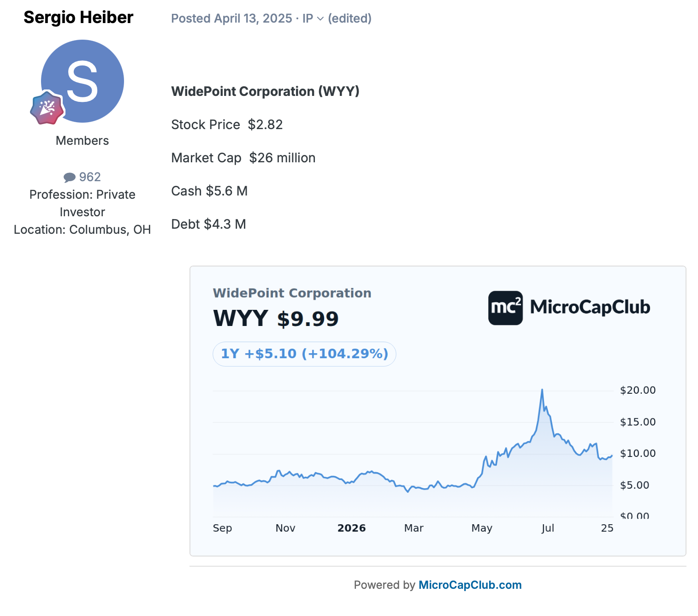Click the blue S avatar image

click(x=83, y=81)
